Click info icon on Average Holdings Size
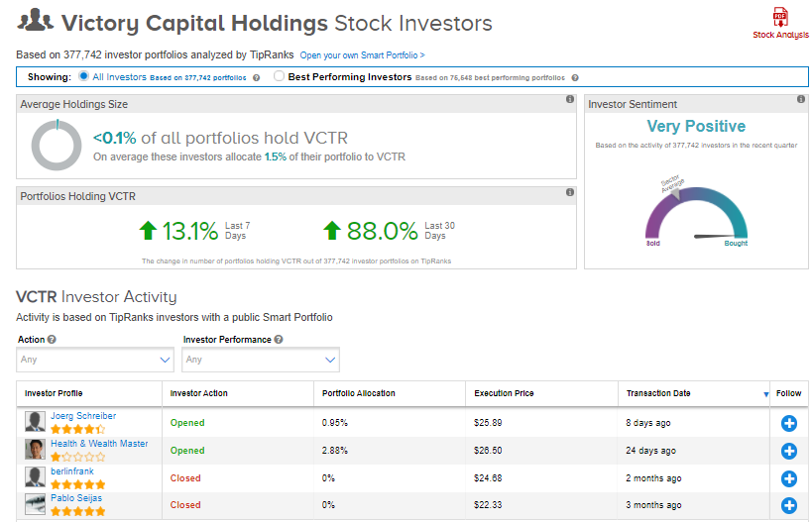The image size is (812, 522). (x=570, y=99)
